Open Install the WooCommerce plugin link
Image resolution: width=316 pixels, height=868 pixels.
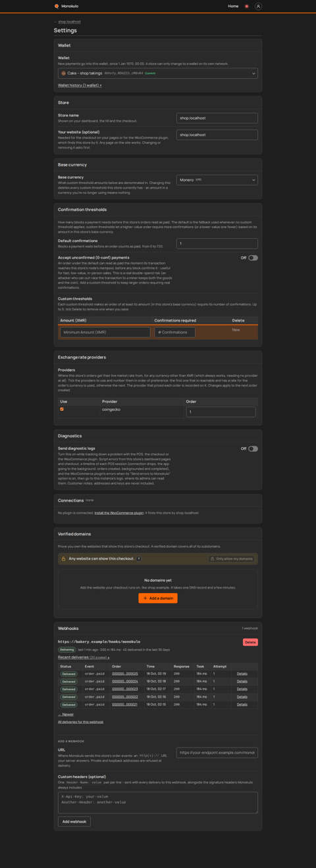[x=118, y=512]
